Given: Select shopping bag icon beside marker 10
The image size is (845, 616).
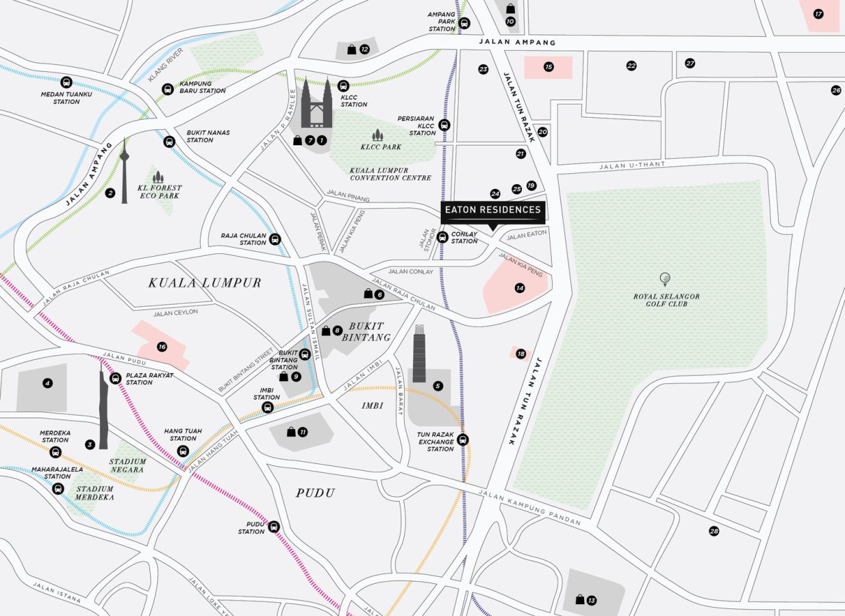Looking at the screenshot, I should pyautogui.click(x=510, y=8).
